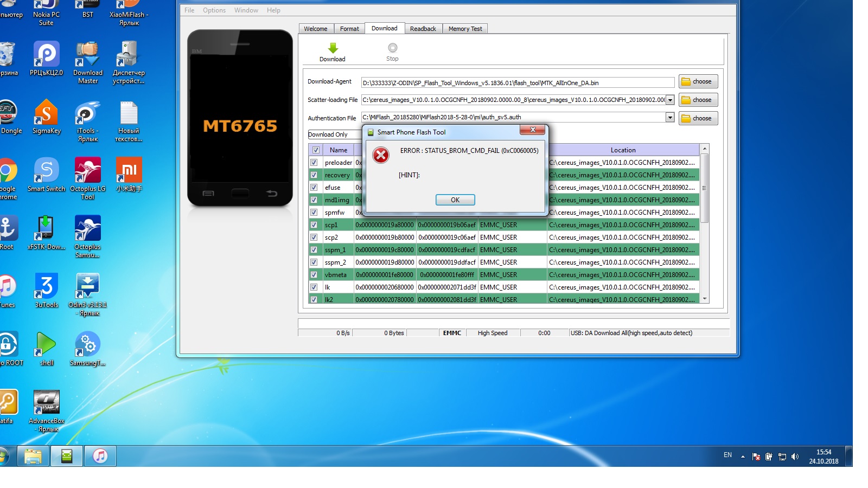Switch to the Readback tab

pyautogui.click(x=423, y=29)
